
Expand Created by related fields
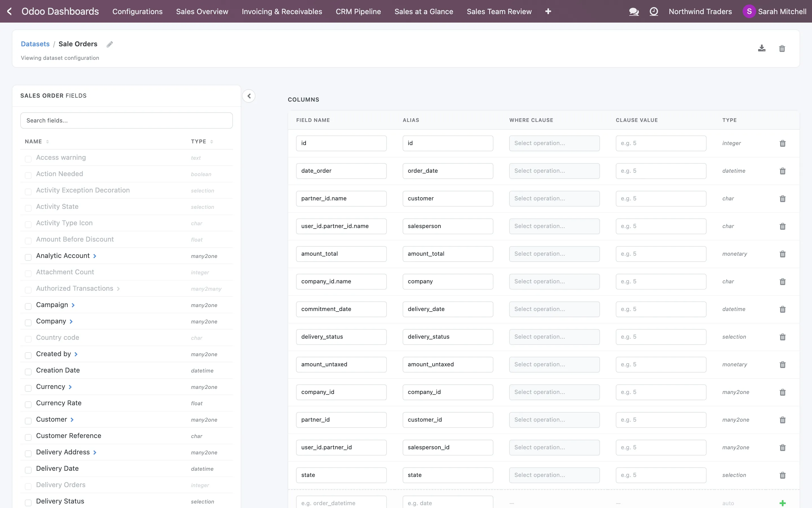[76, 354]
